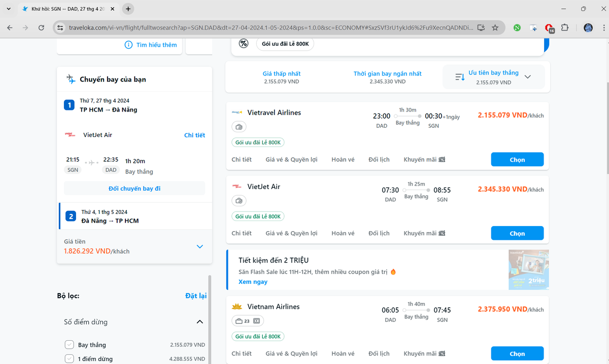The width and height of the screenshot is (609, 364).
Task: Collapse the Số điểm dừng filter section
Action: pyautogui.click(x=199, y=322)
